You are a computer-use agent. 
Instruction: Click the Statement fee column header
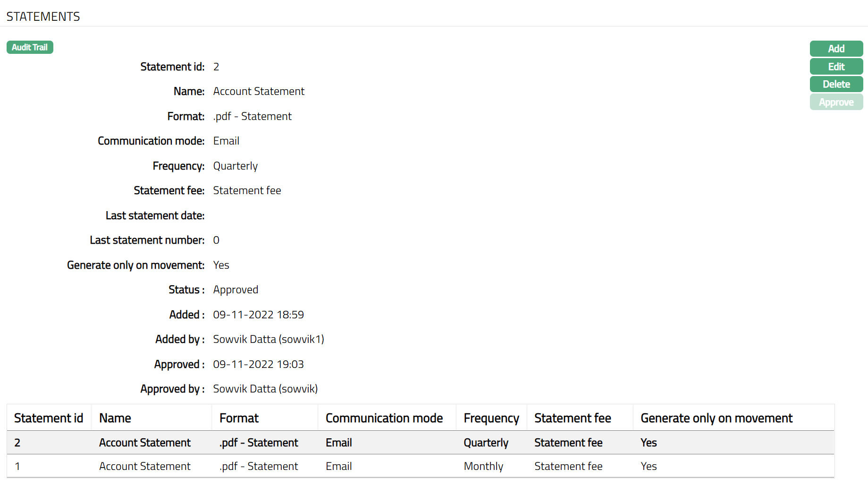tap(573, 418)
